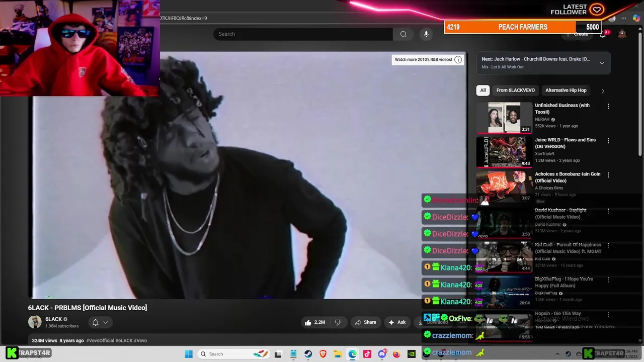Click the Ask button under the video
Image resolution: width=644 pixels, height=362 pixels.
click(397, 322)
